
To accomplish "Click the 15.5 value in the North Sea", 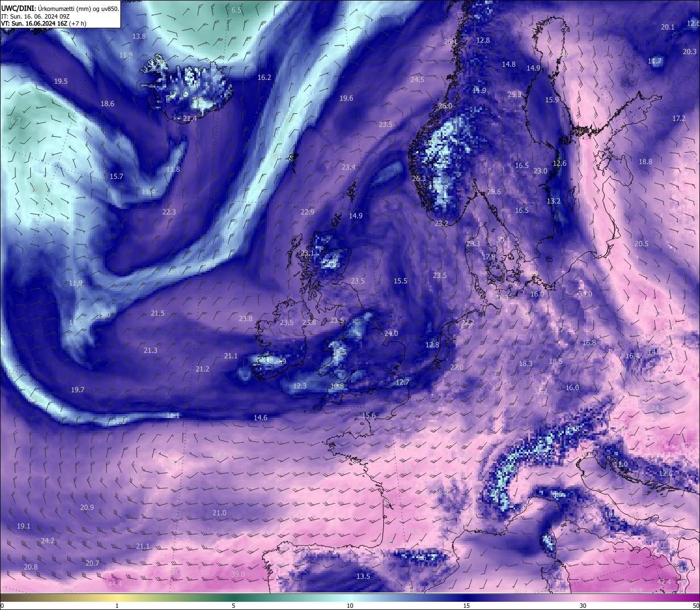I will pyautogui.click(x=400, y=281).
